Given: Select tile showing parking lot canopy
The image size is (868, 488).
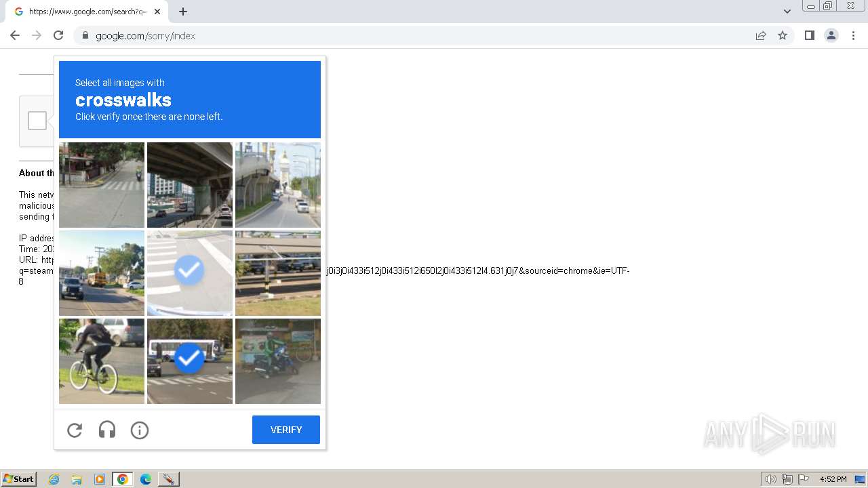Looking at the screenshot, I should pos(278,273).
